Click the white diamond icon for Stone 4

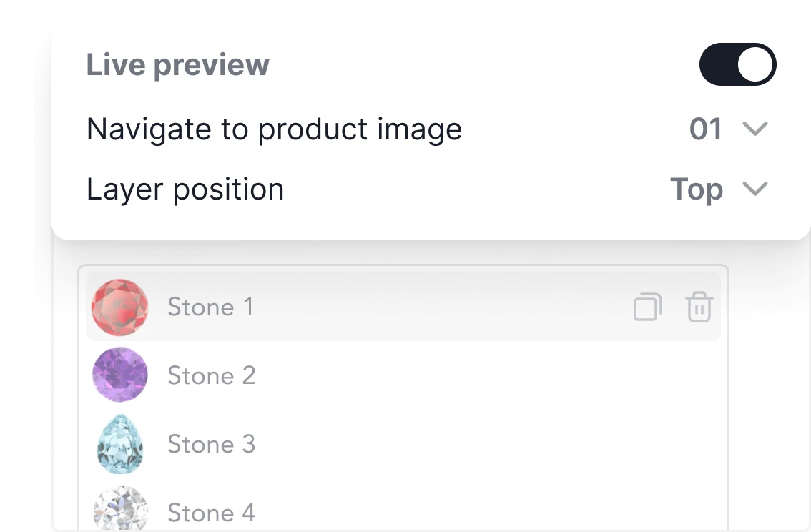[119, 511]
